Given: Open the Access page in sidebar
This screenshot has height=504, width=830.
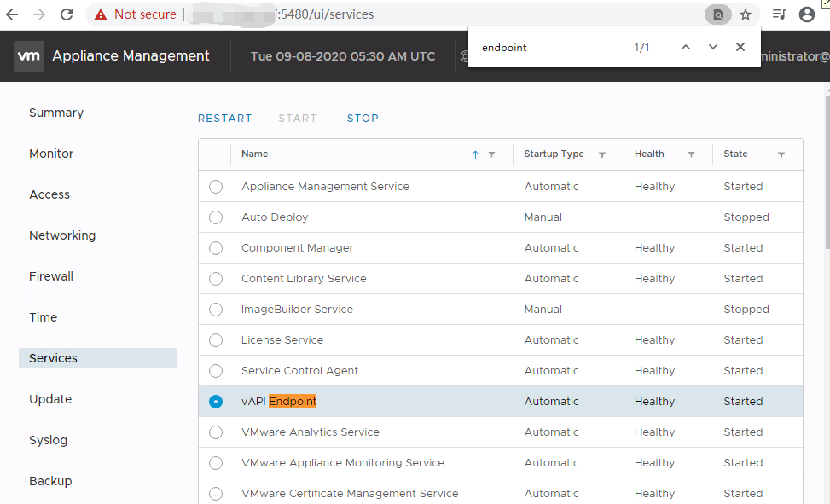Looking at the screenshot, I should 49,194.
